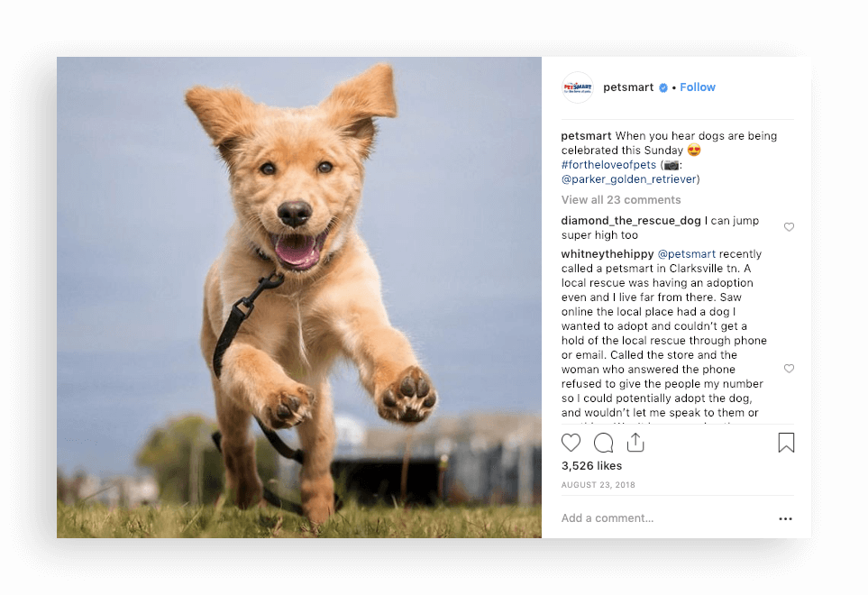
Task: Click the blue verified badge next to petsmart
Action: pos(663,87)
